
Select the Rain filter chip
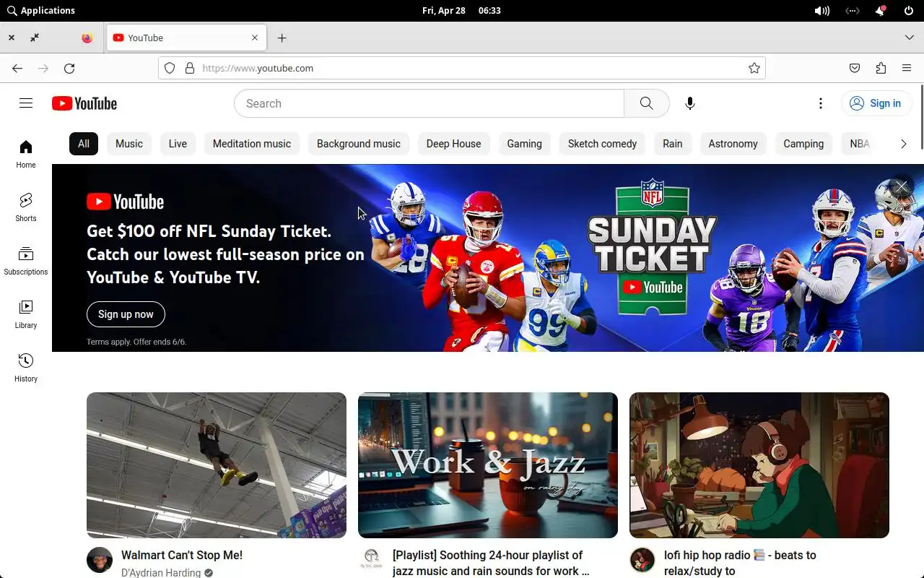(x=673, y=144)
